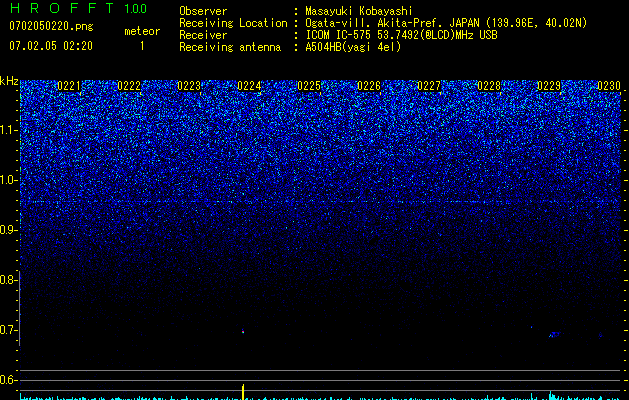Click the 0.8 kHz axis label

click(x=9, y=280)
